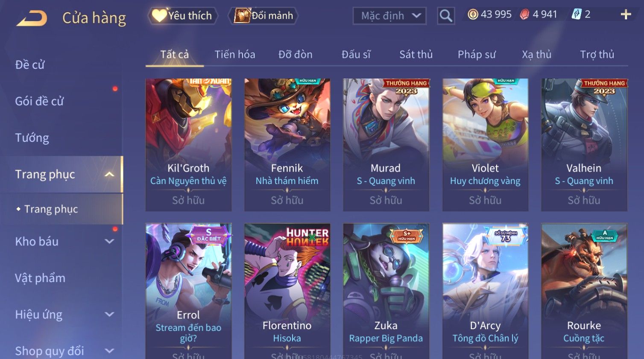Open Đổi mảnh fragment exchange
Viewport: 644px width, 359px height.
263,16
